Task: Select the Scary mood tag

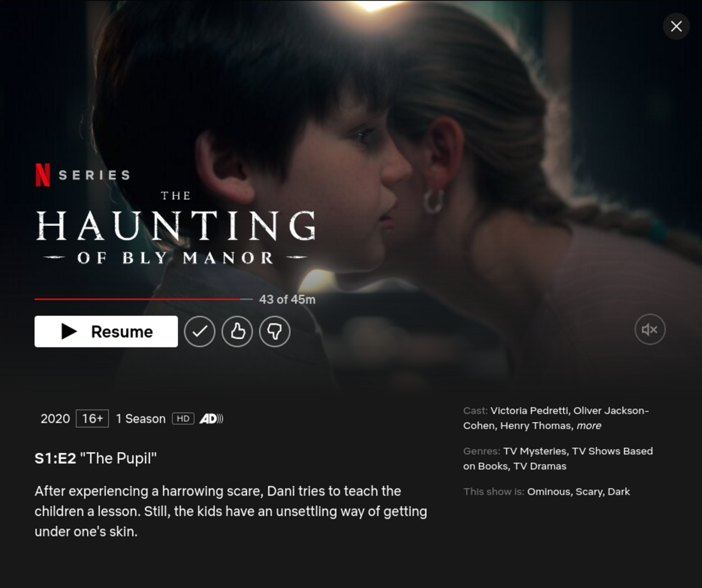Action: tap(589, 492)
